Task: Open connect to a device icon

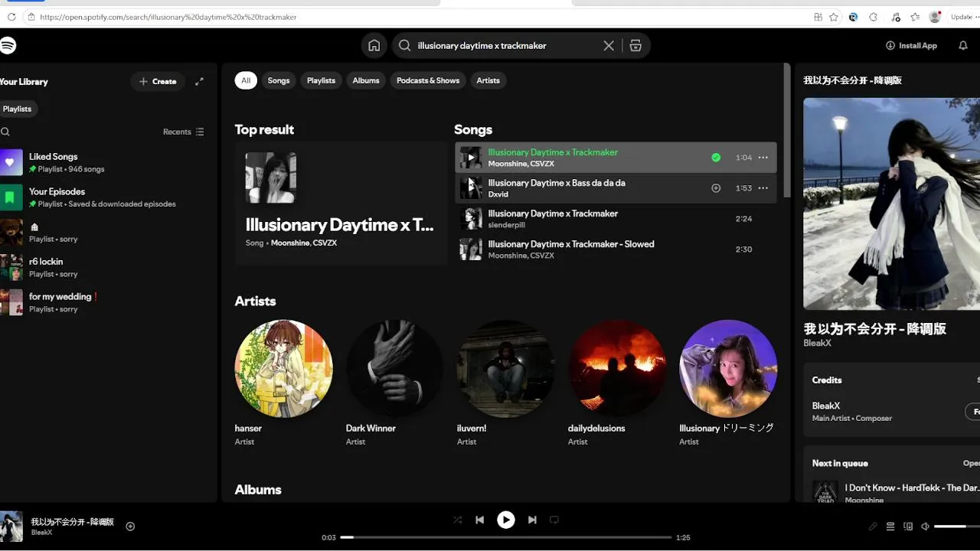Action: tap(908, 527)
